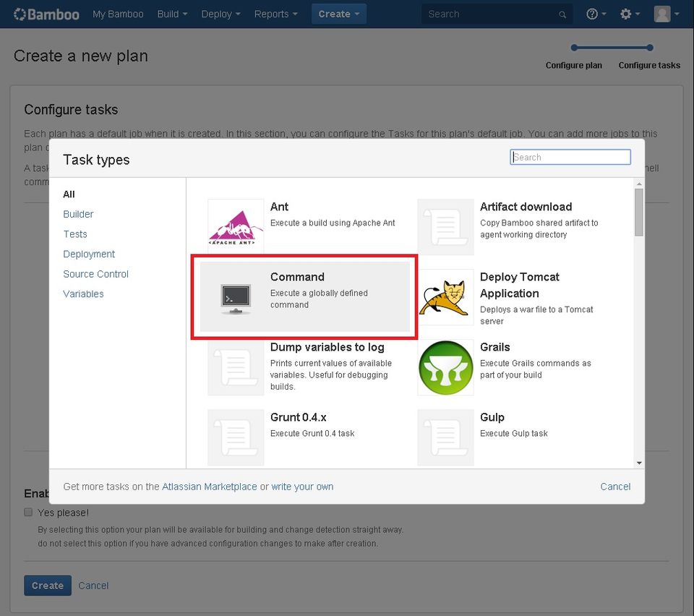
Task: Filter tasks by Variables category
Action: click(x=83, y=294)
